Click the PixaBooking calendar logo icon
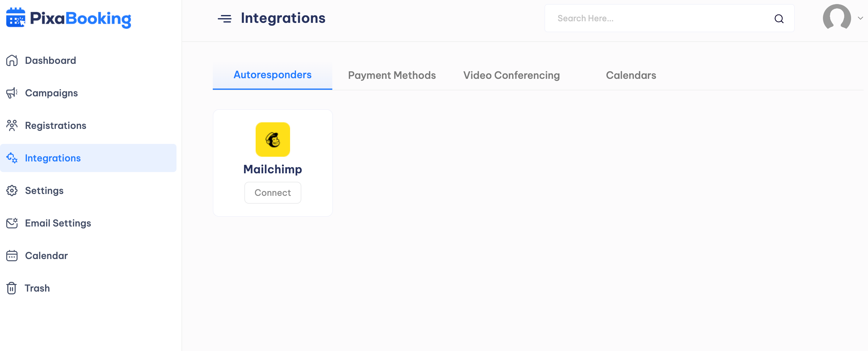This screenshot has height=351, width=868. (x=16, y=18)
